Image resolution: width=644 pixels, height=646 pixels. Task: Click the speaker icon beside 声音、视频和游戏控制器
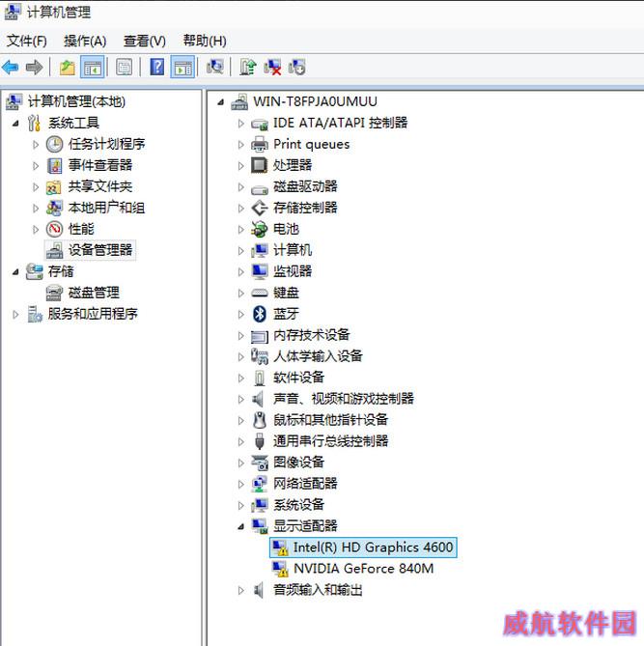[x=259, y=399]
